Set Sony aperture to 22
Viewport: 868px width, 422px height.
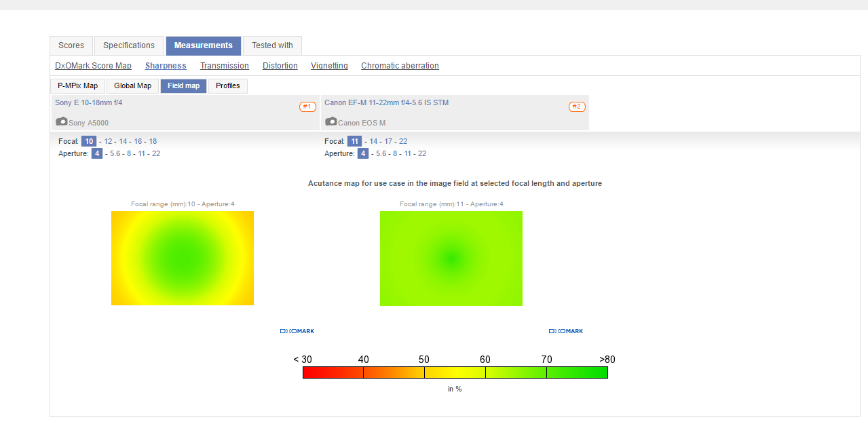(x=156, y=153)
